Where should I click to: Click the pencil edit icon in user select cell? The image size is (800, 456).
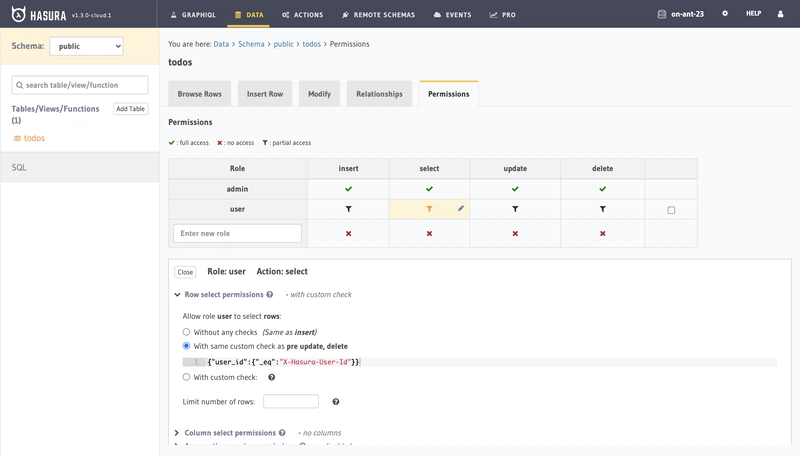(461, 208)
